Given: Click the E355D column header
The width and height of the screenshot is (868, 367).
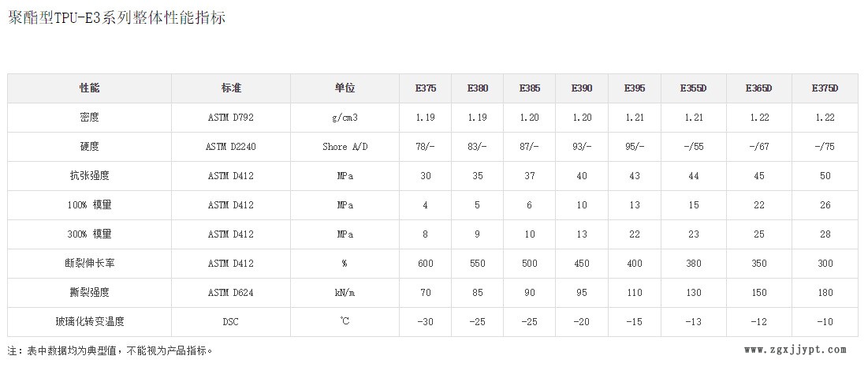Looking at the screenshot, I should click(x=693, y=88).
